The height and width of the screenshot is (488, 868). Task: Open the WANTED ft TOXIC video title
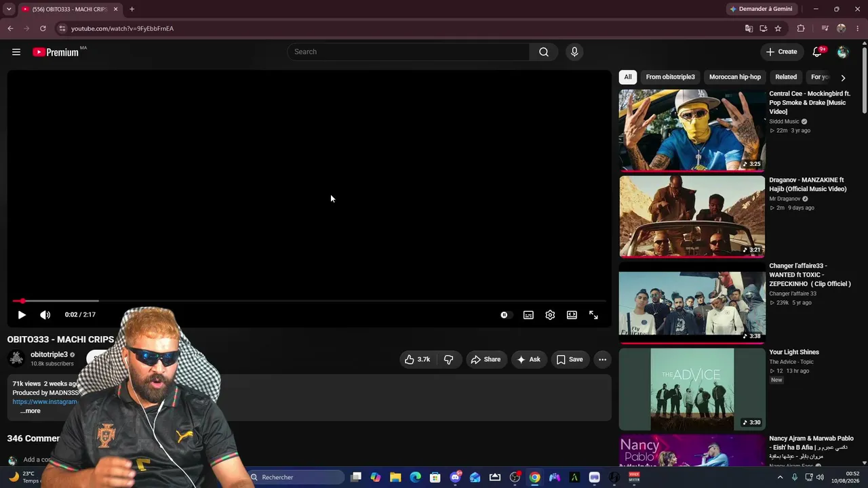(810, 275)
